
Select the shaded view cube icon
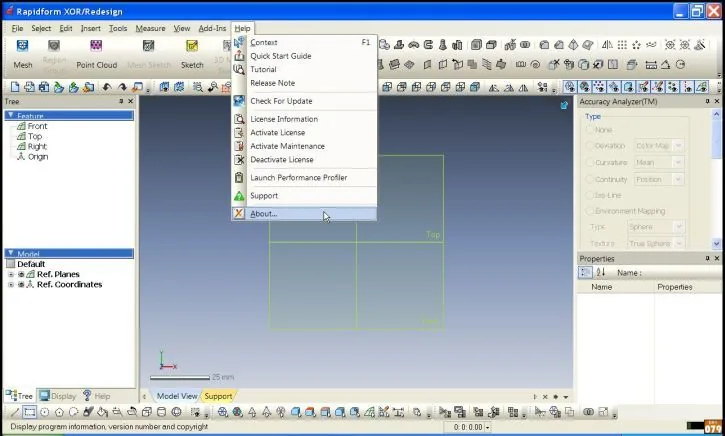coord(475,87)
